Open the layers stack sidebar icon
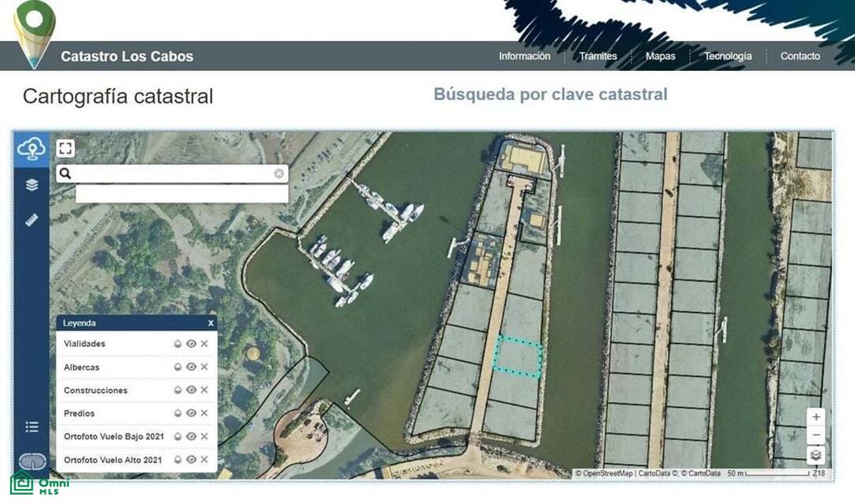 point(32,184)
